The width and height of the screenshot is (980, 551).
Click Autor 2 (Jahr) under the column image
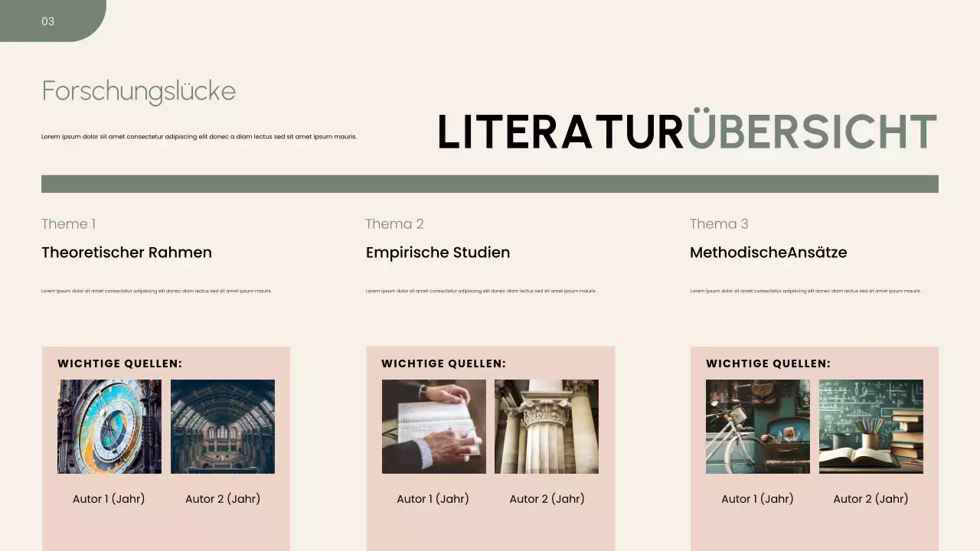[x=547, y=499]
